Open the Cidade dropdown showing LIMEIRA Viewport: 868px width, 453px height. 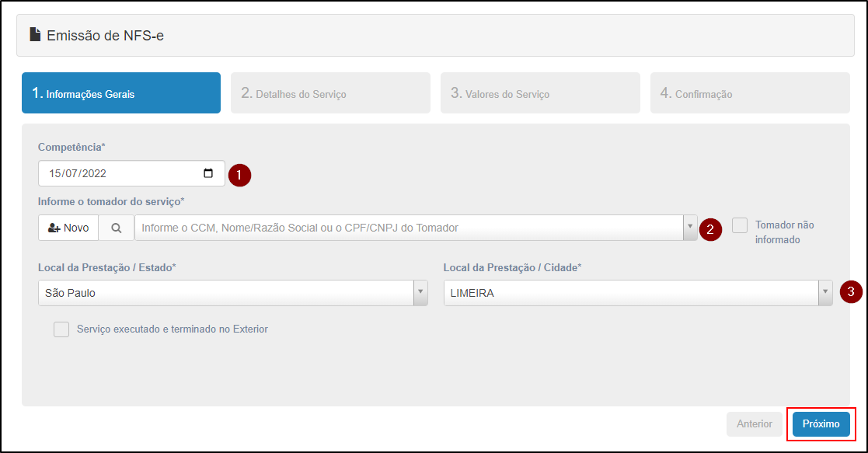(x=638, y=293)
